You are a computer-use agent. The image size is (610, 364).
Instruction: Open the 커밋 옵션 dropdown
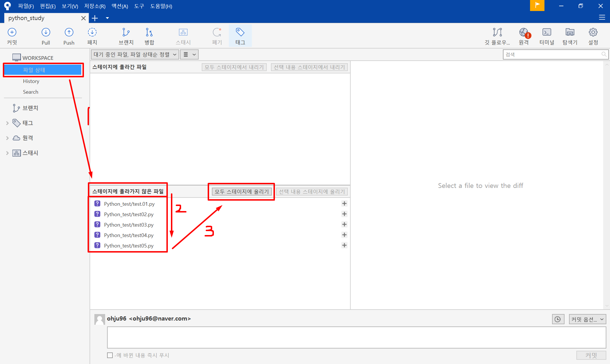587,319
